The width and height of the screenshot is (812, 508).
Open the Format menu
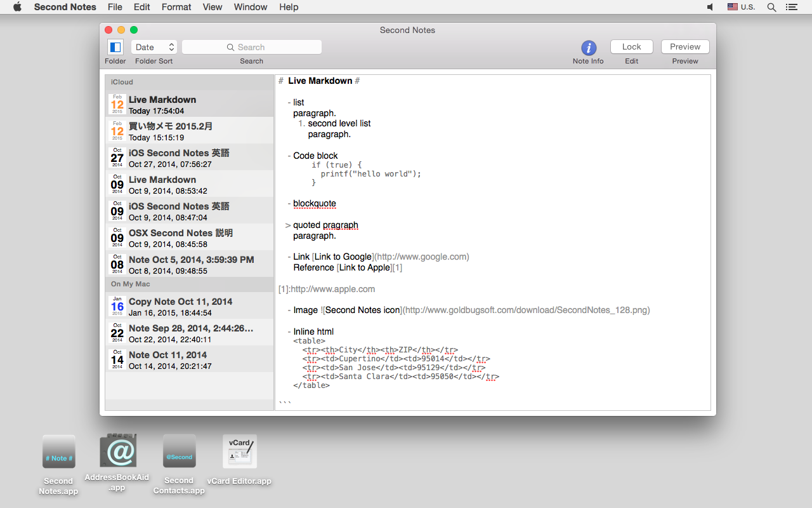pos(176,7)
